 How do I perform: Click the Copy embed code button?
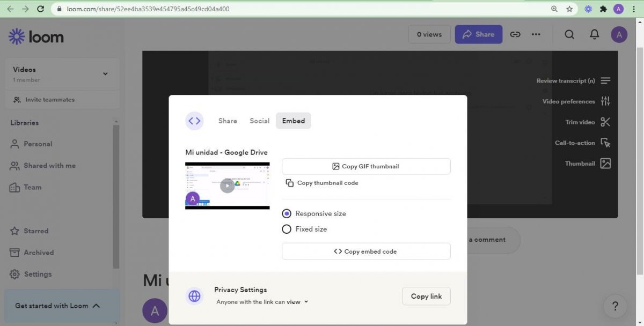(x=366, y=251)
